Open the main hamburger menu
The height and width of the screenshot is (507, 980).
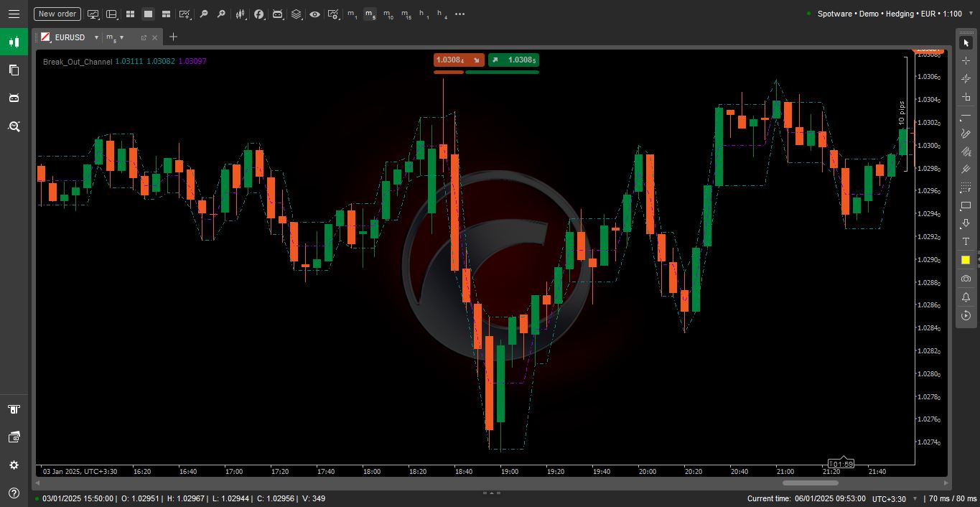pyautogui.click(x=14, y=14)
